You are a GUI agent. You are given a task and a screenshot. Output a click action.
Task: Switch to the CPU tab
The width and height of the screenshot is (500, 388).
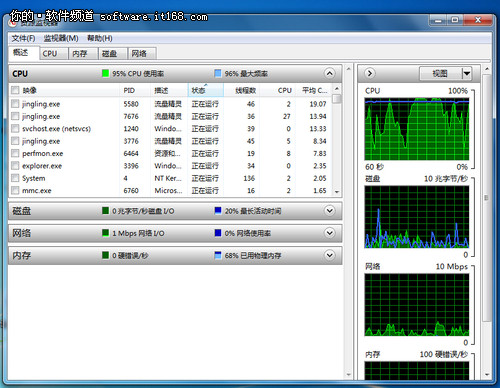[x=53, y=54]
